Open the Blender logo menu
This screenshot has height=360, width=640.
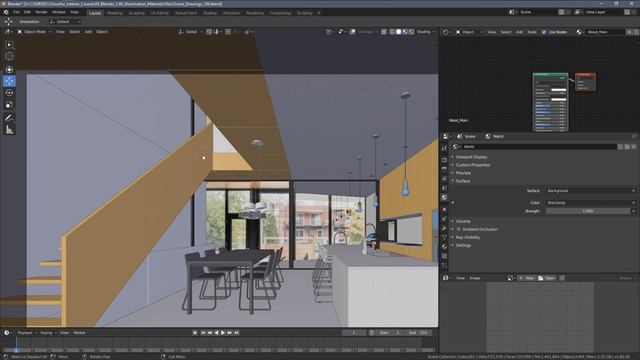pos(6,12)
